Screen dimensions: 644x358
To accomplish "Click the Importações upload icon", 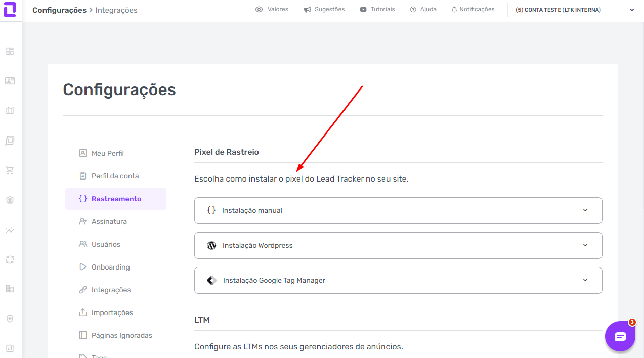I will tap(83, 312).
